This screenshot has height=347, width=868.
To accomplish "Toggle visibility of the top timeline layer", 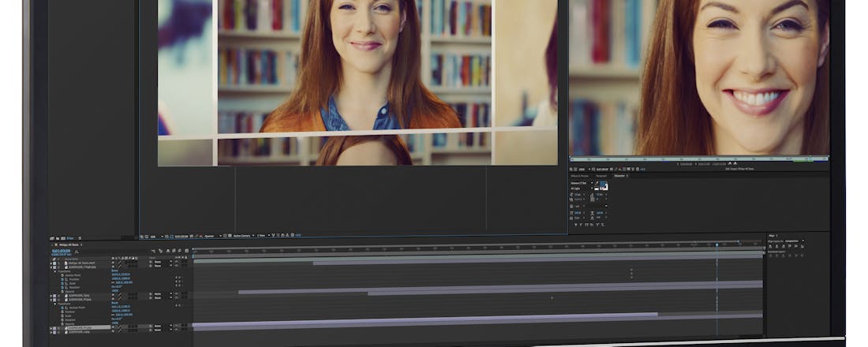I will pos(53,262).
